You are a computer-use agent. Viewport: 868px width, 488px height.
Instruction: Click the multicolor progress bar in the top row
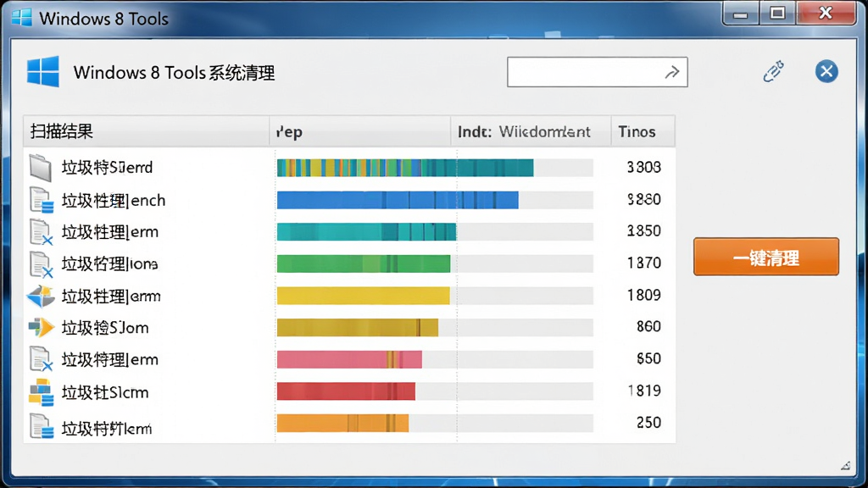(x=405, y=168)
